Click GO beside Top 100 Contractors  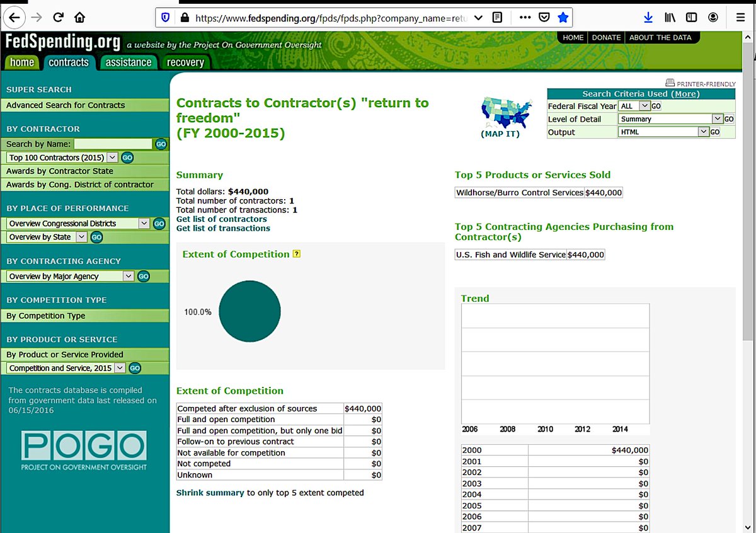pyautogui.click(x=127, y=158)
